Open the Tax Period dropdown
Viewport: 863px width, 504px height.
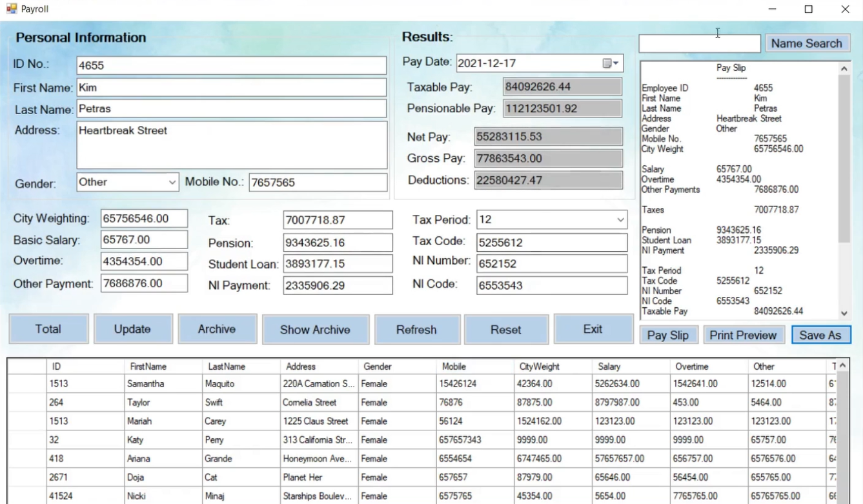[620, 220]
